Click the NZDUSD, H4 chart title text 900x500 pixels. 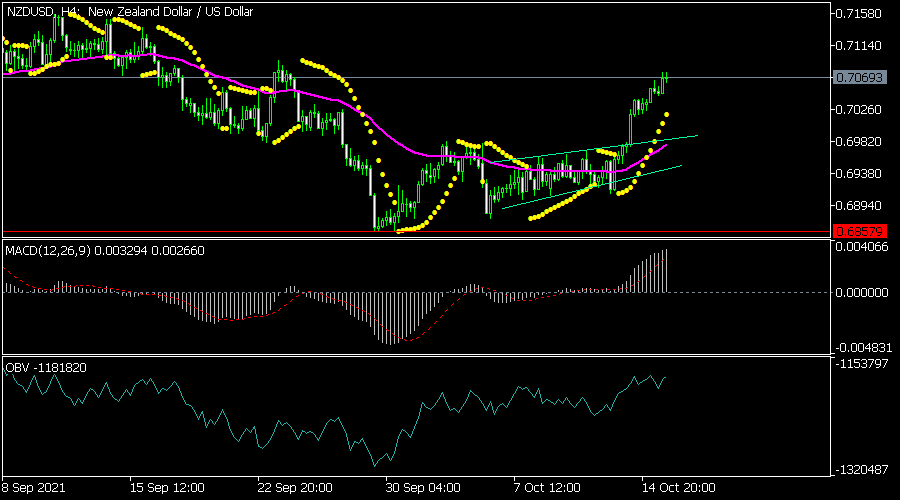pos(130,12)
